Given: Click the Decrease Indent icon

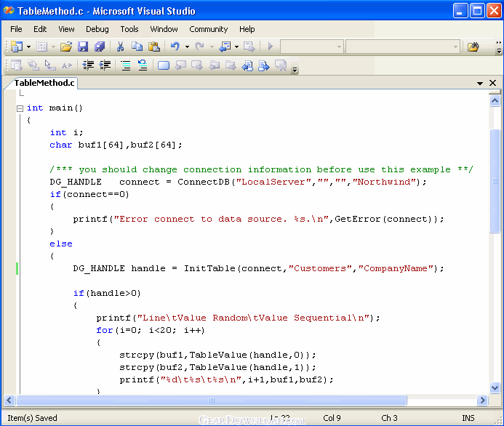Looking at the screenshot, I should [89, 65].
